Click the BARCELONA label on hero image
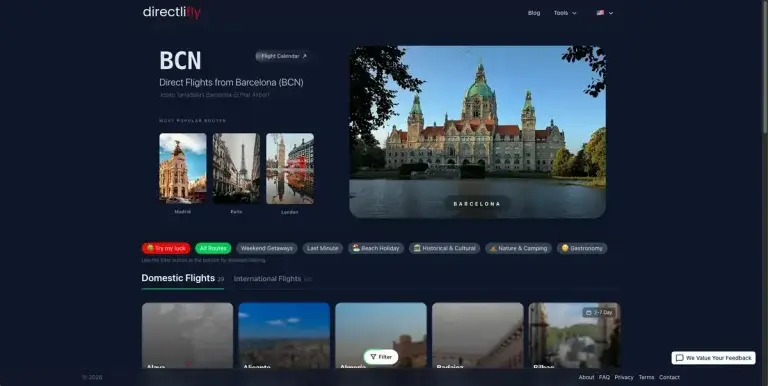This screenshot has height=386, width=768. tap(477, 204)
